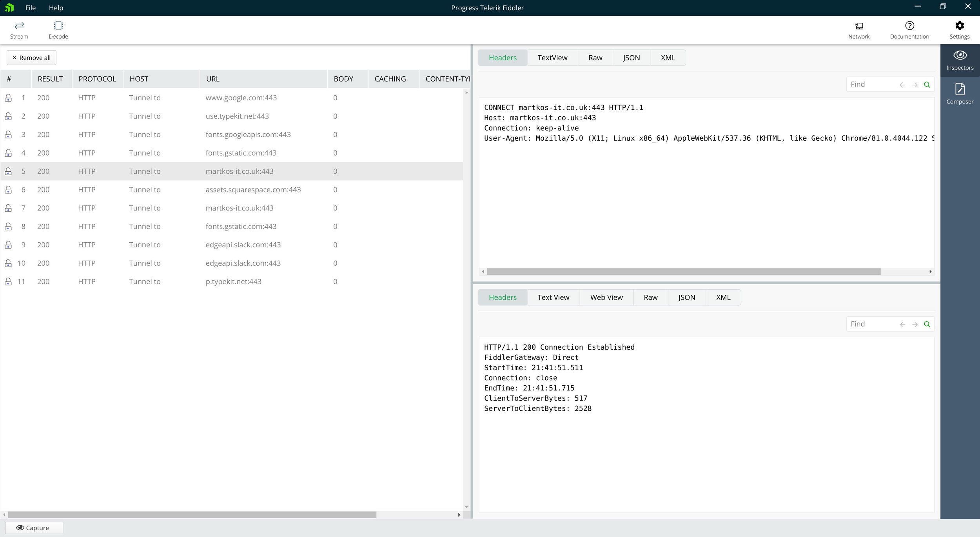
Task: Open the Composer panel icon
Action: click(x=960, y=89)
